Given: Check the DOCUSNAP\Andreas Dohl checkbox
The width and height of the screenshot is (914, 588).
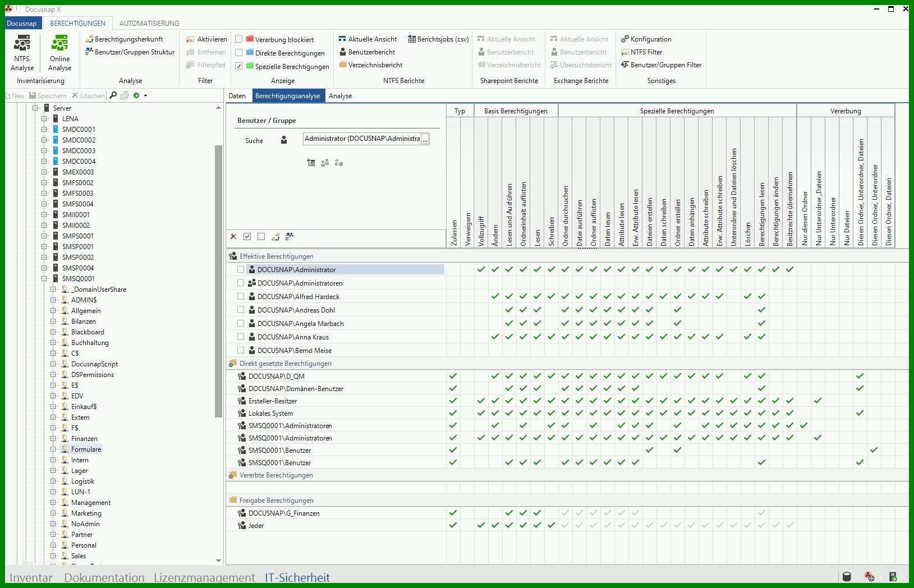Looking at the screenshot, I should (x=241, y=310).
